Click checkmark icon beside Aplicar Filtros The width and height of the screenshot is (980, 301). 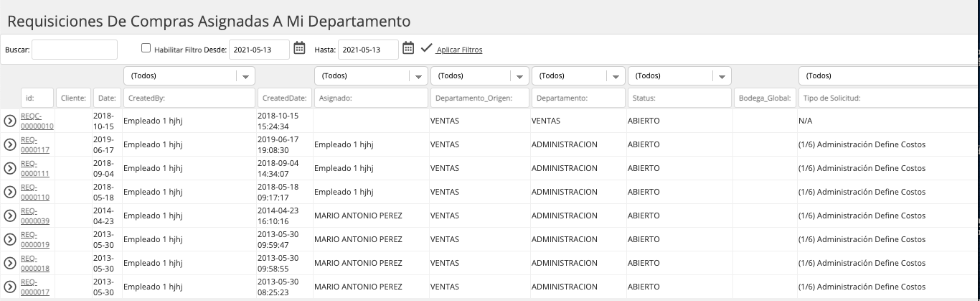[426, 48]
